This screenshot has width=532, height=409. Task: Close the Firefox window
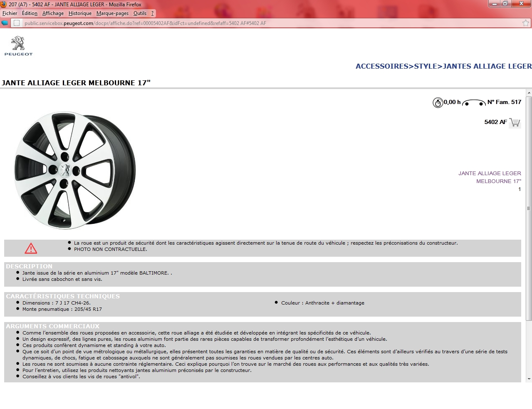(521, 4)
